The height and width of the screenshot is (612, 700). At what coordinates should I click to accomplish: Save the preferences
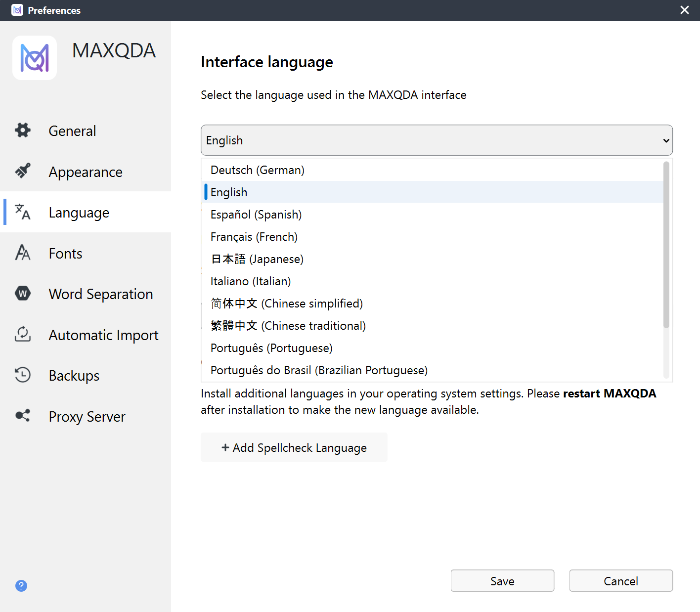[x=502, y=581]
